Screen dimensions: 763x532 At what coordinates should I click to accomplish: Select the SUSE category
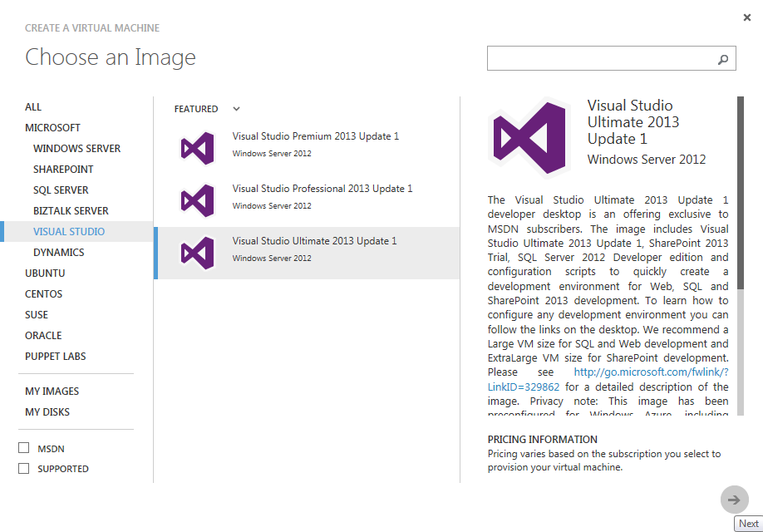(37, 315)
